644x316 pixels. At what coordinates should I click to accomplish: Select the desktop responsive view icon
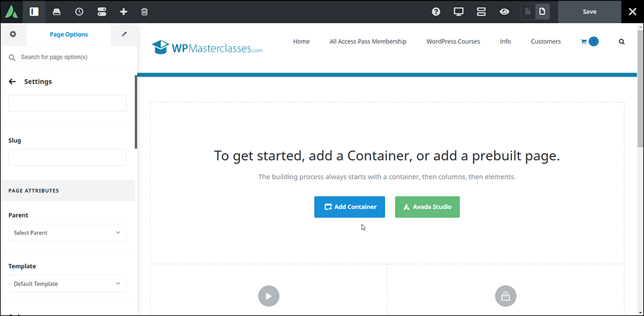459,12
